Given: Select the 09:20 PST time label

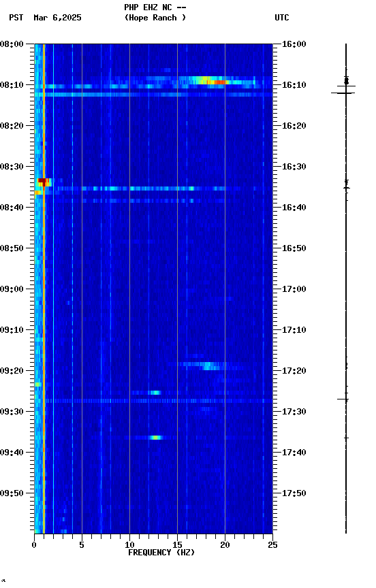Looking at the screenshot, I should pos(12,371).
